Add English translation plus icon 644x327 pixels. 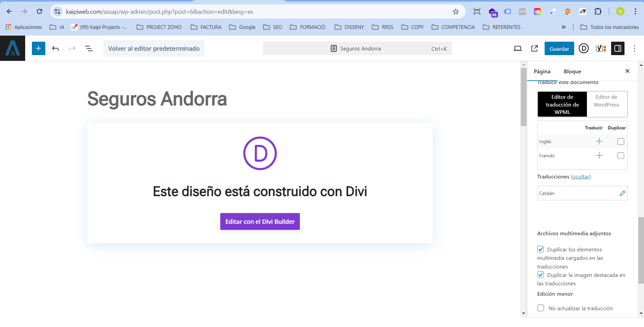(599, 141)
